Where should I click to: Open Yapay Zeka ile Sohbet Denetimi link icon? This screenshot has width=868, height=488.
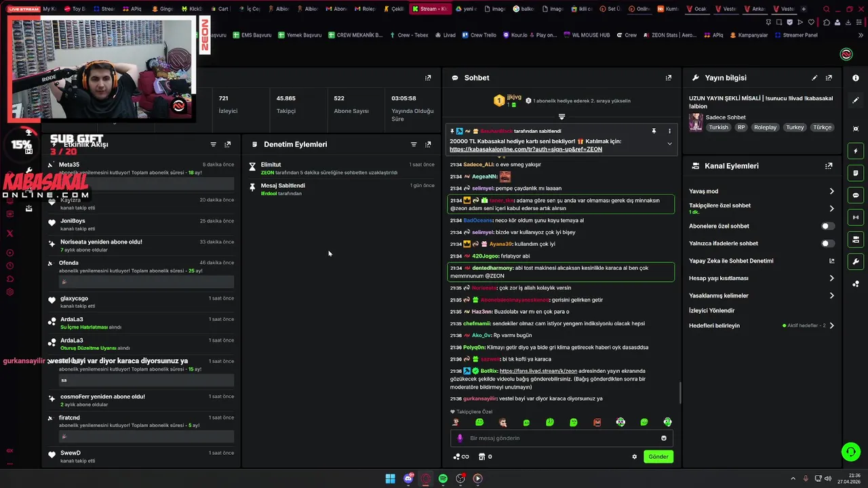click(x=832, y=261)
